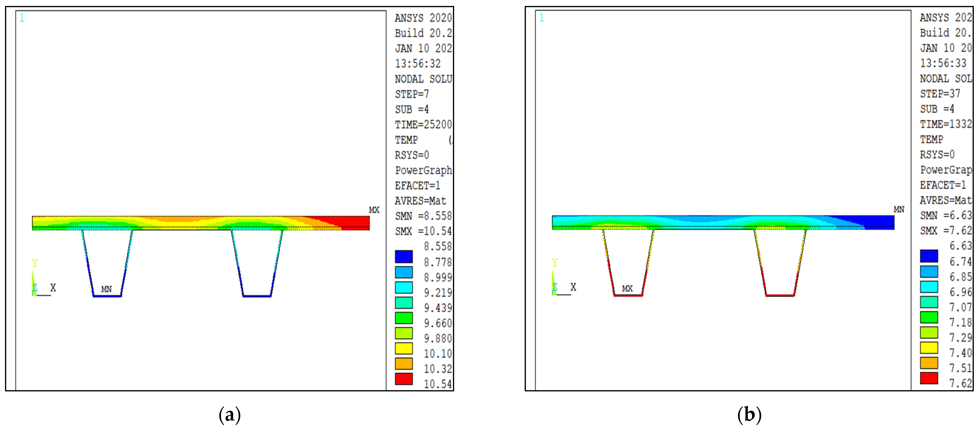Click the orange legend swatch in plot (a)
The image size is (980, 431).
pyautogui.click(x=404, y=363)
